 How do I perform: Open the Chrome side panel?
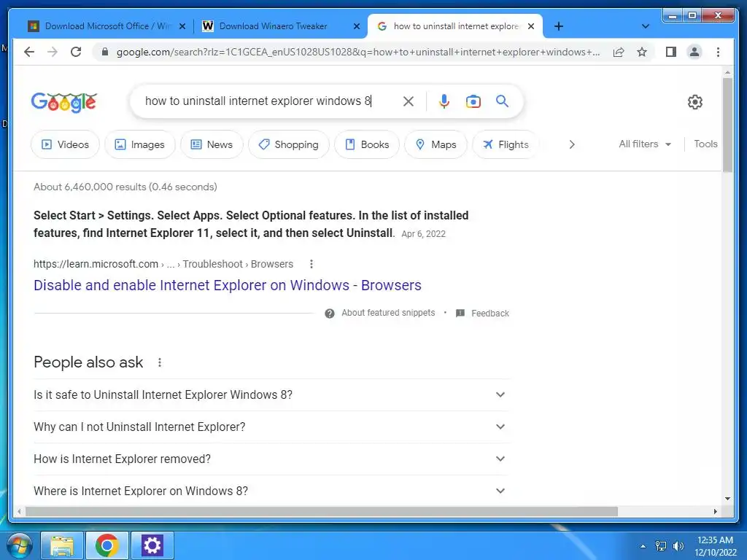(671, 52)
